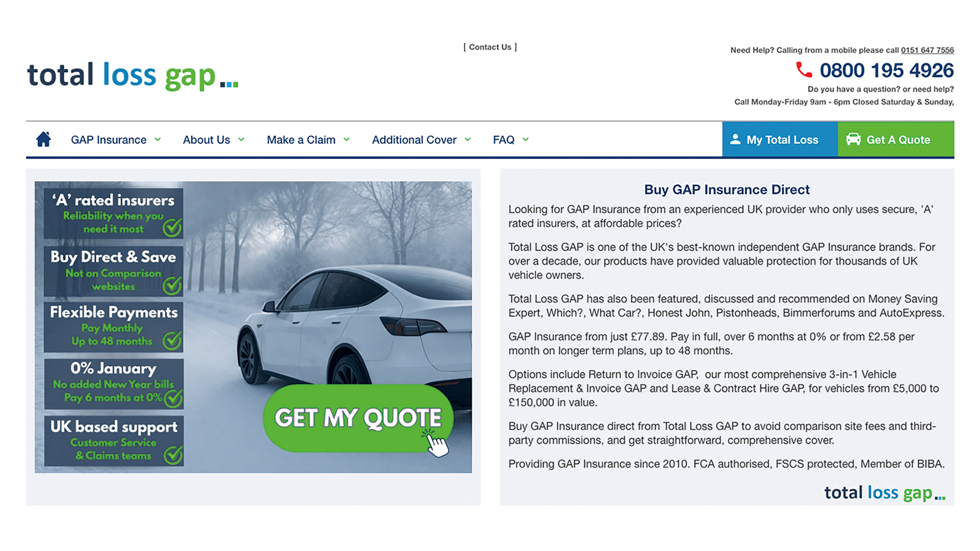Screen dimensions: 980x551
Task: Expand the Make a Claim dropdown chevron
Action: point(347,140)
